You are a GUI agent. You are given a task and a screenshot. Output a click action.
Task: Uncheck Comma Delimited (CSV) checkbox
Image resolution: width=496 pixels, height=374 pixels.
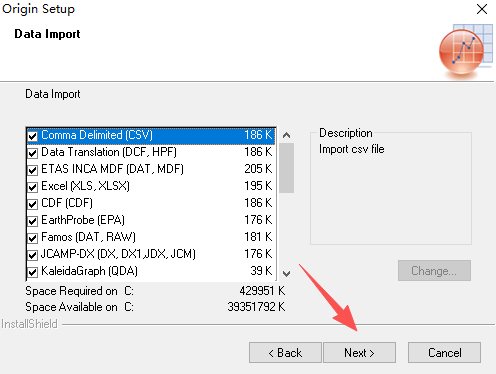33,136
